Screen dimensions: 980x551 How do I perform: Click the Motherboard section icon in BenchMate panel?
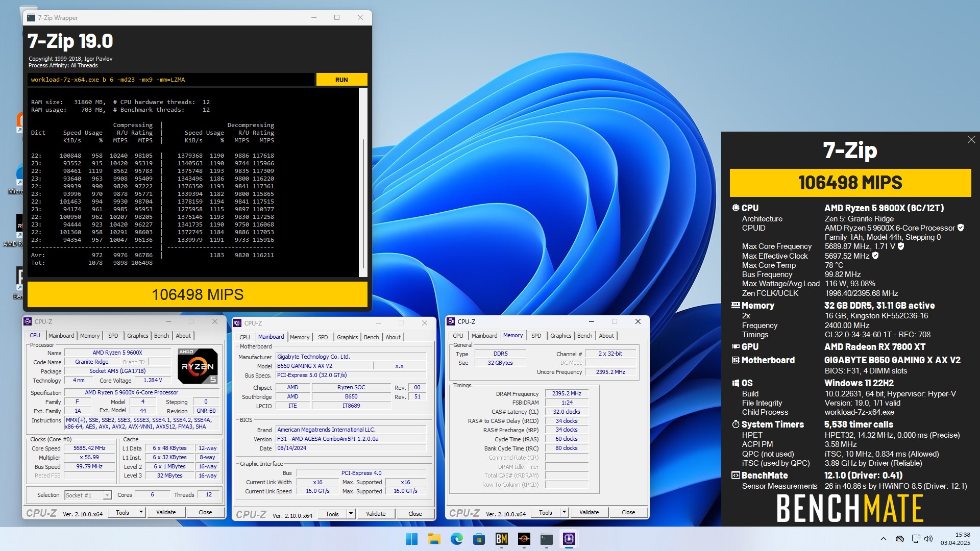pyautogui.click(x=736, y=360)
